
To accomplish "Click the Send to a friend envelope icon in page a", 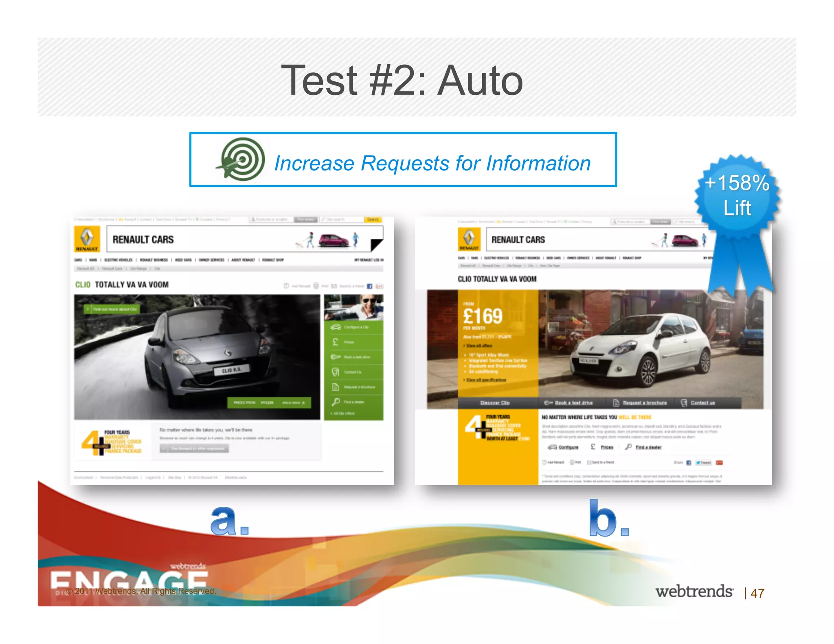I will pyautogui.click(x=334, y=286).
